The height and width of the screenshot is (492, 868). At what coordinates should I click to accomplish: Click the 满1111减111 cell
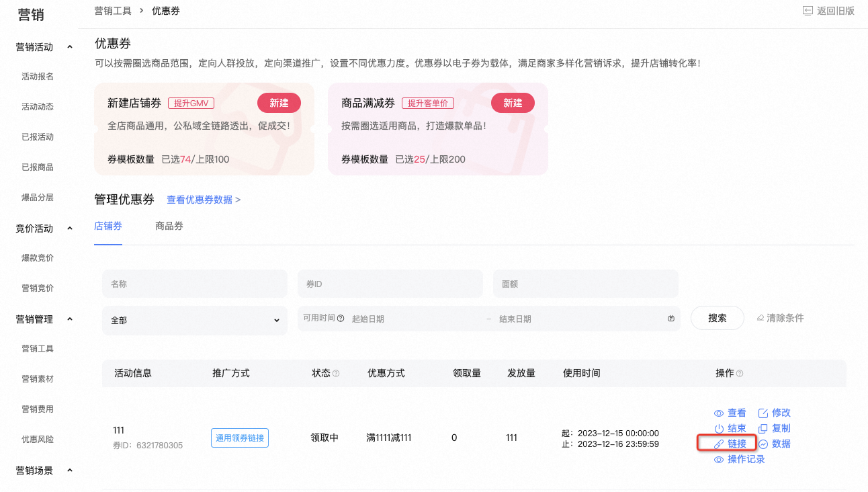pos(389,438)
